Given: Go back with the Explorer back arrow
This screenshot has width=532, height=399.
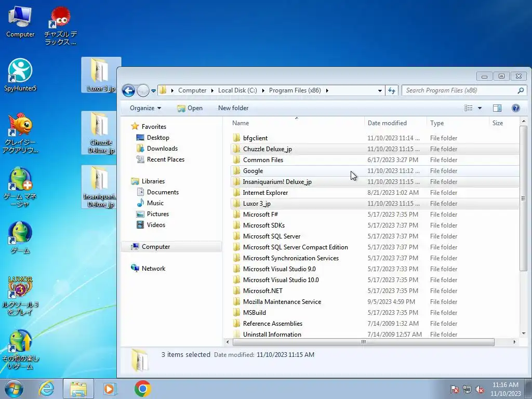Looking at the screenshot, I should [x=129, y=90].
